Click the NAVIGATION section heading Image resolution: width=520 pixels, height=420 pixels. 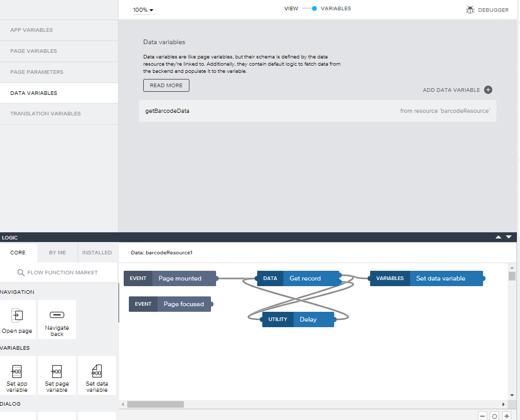click(x=17, y=292)
